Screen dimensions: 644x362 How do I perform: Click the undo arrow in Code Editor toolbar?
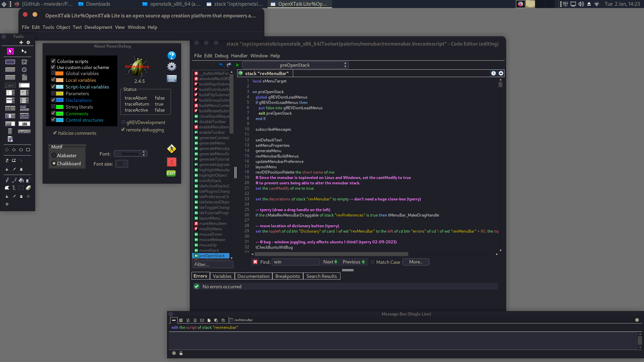(221, 65)
